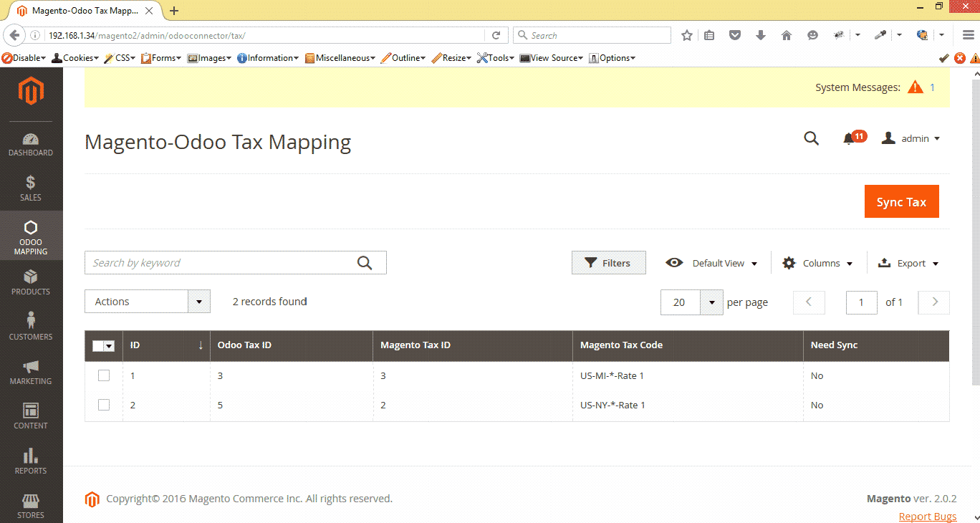
Task: Show bookmarks list icon in Firefox toolbar
Action: pyautogui.click(x=709, y=35)
